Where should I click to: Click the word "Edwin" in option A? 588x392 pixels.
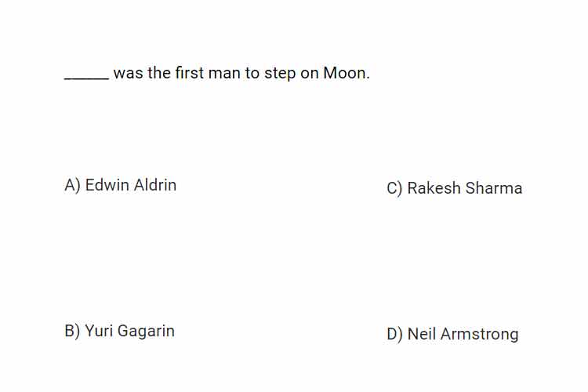click(107, 185)
